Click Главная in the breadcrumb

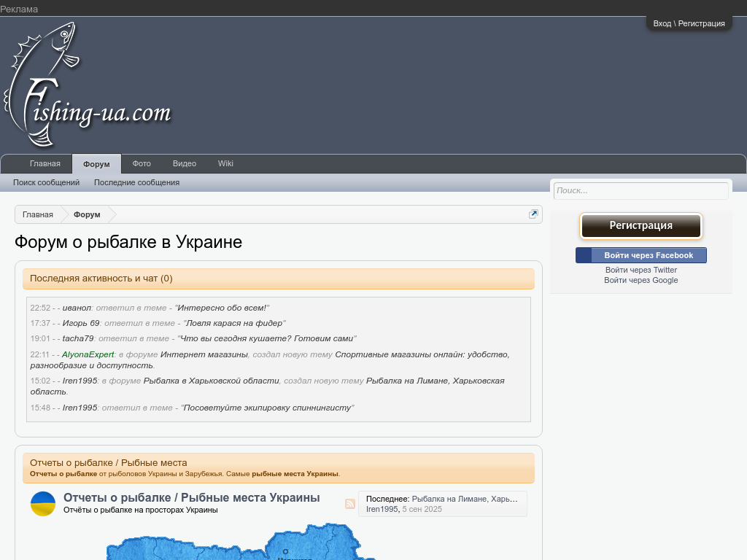point(38,214)
